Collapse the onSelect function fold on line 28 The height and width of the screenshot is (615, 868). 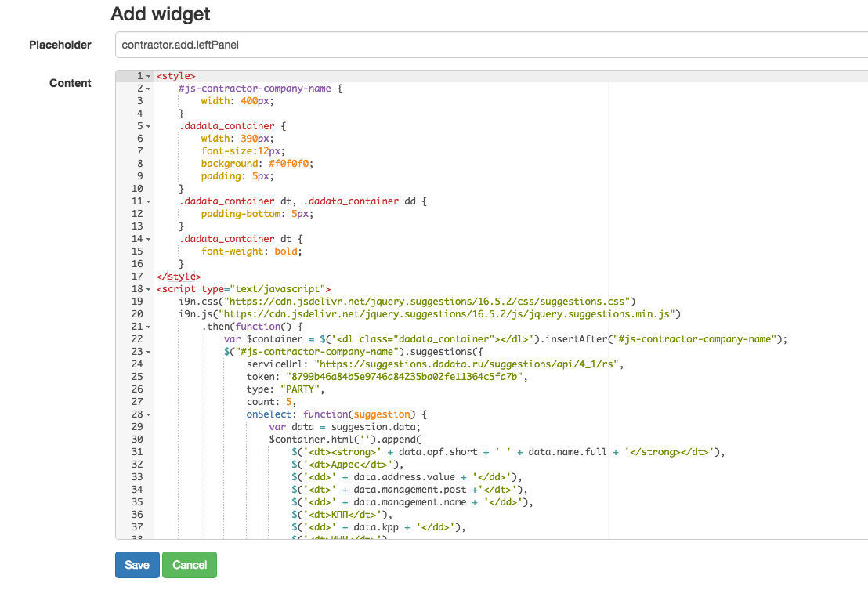click(x=147, y=414)
